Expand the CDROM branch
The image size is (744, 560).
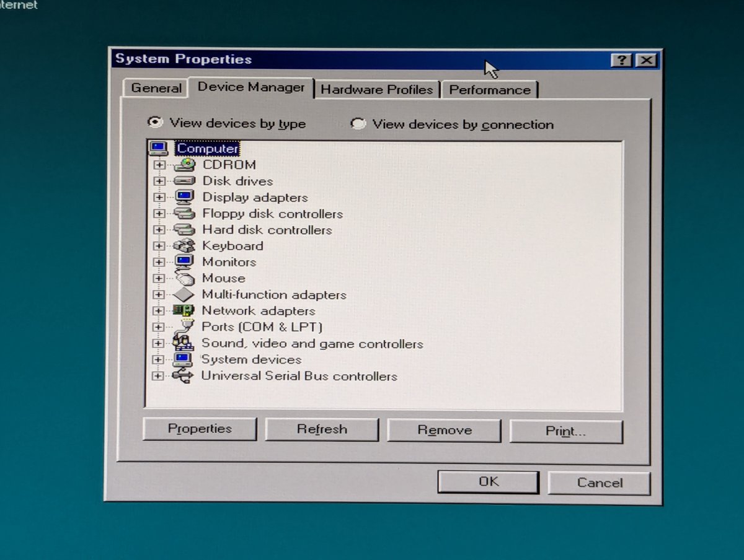coord(159,165)
